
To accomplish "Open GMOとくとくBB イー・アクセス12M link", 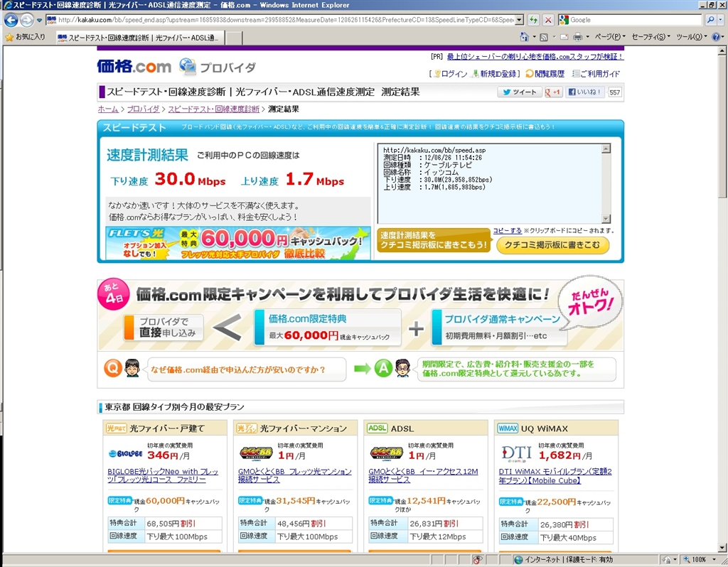I will click(423, 475).
